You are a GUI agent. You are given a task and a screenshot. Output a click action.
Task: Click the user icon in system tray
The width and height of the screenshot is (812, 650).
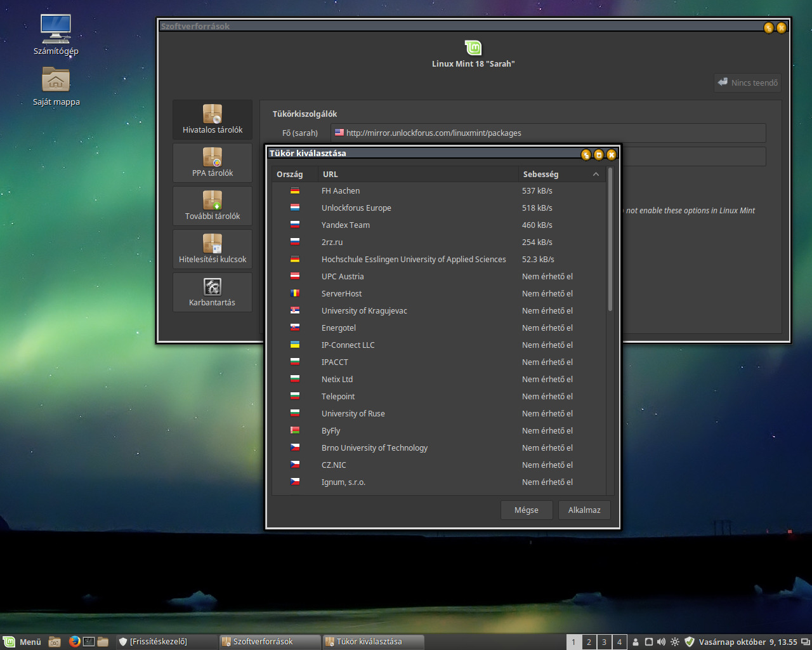[636, 642]
